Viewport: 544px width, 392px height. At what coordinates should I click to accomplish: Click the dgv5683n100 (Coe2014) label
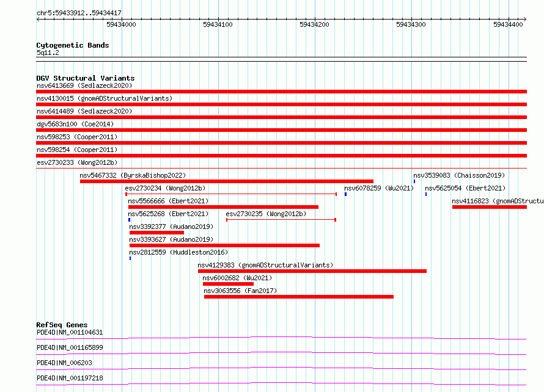coord(75,124)
